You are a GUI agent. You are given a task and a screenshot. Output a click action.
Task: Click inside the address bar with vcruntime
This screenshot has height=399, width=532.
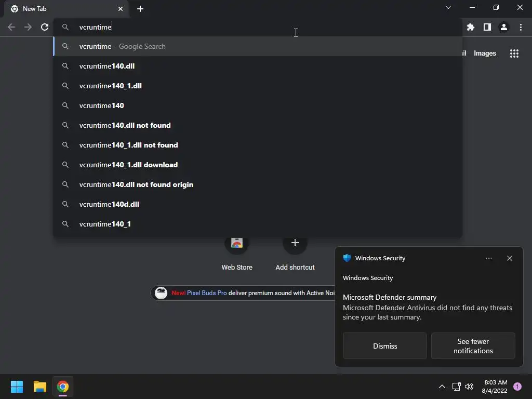pos(258,27)
